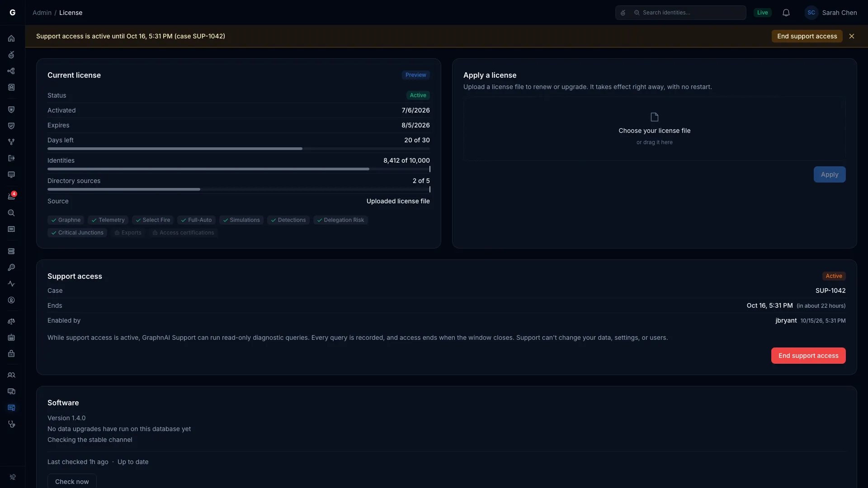Click the Critical Junctions feature chip
This screenshot has height=488, width=868.
point(77,233)
